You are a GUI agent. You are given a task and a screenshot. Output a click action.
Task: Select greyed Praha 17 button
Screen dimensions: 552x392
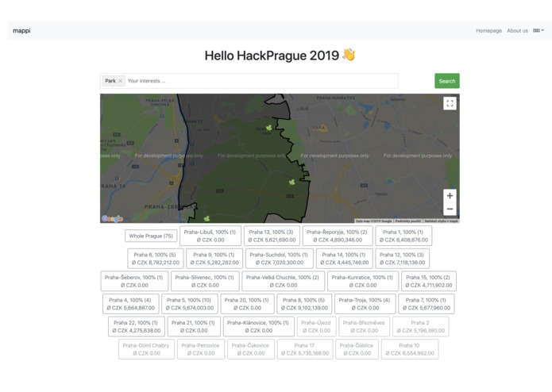pos(305,349)
